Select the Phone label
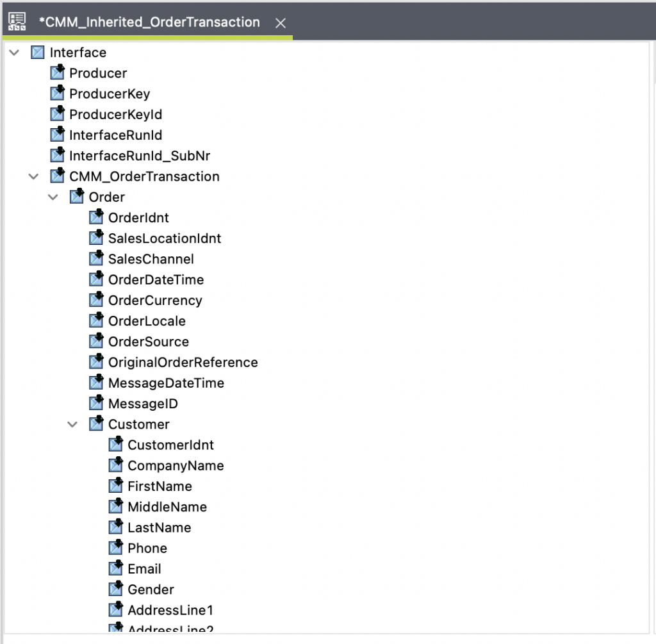Screen dimensions: 656x644 (147, 548)
